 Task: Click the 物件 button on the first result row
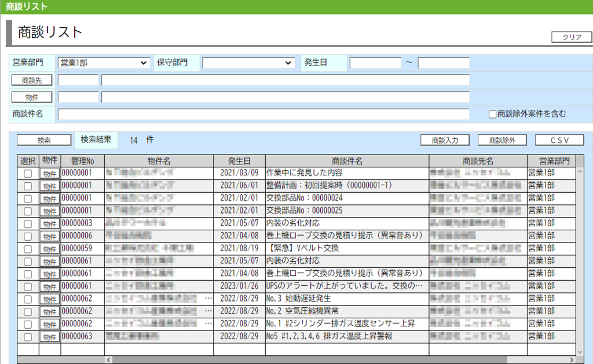pos(49,172)
